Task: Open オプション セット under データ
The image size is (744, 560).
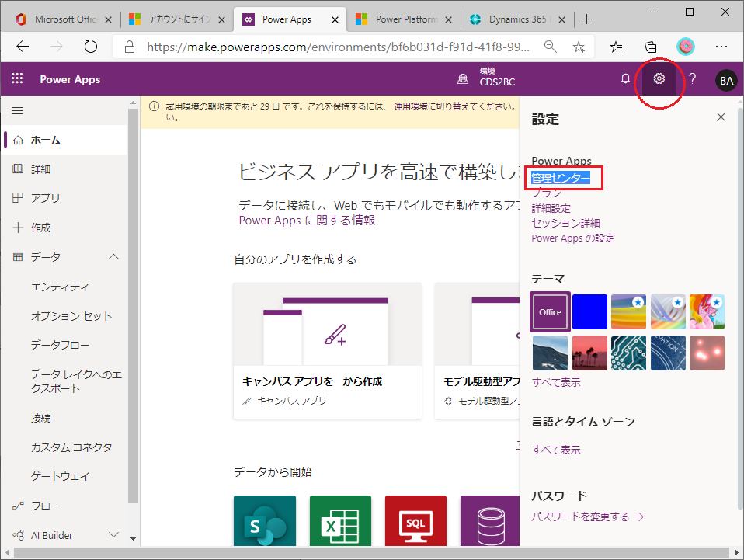Action: point(71,315)
